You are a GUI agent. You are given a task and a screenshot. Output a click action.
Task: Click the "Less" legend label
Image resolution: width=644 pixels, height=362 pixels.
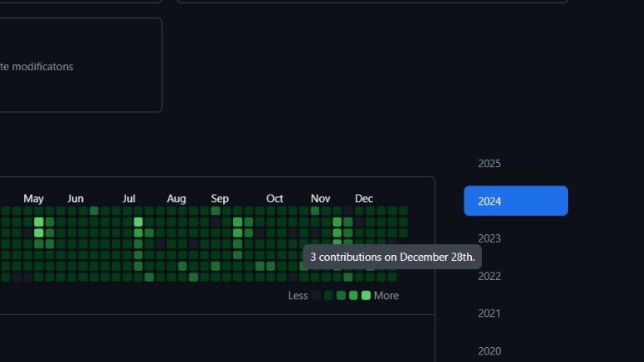pos(297,296)
